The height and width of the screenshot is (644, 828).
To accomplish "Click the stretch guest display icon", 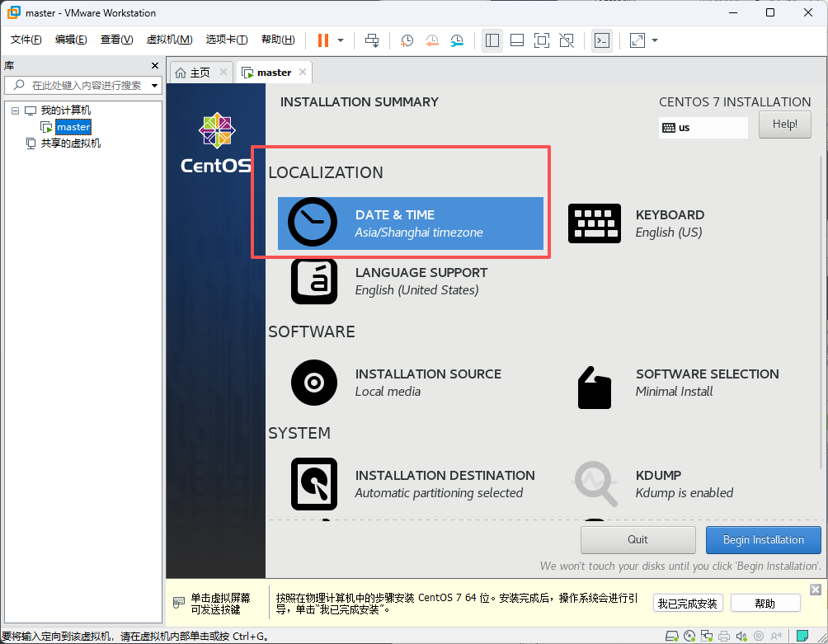I will tap(637, 40).
